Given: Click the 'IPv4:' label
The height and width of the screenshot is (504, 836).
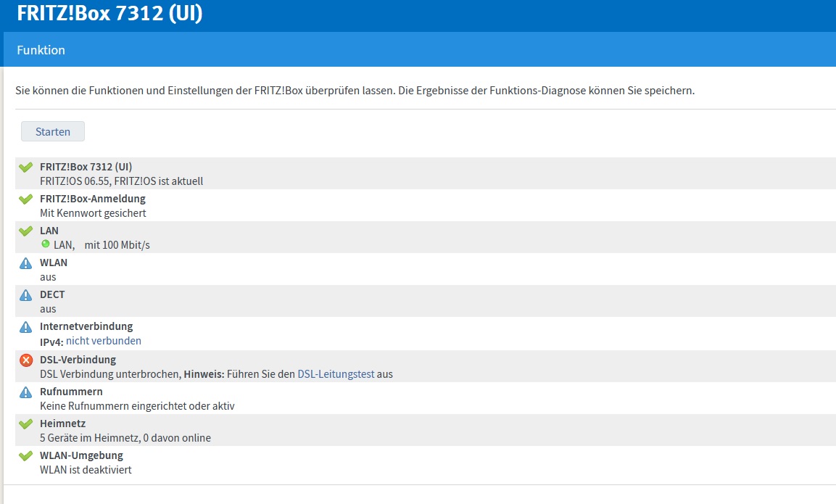Looking at the screenshot, I should click(51, 342).
